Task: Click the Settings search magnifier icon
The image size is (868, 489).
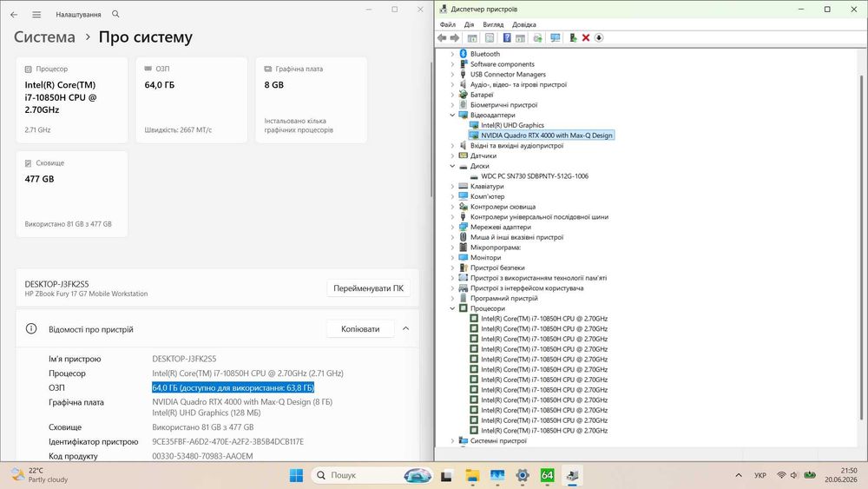Action: pos(115,14)
